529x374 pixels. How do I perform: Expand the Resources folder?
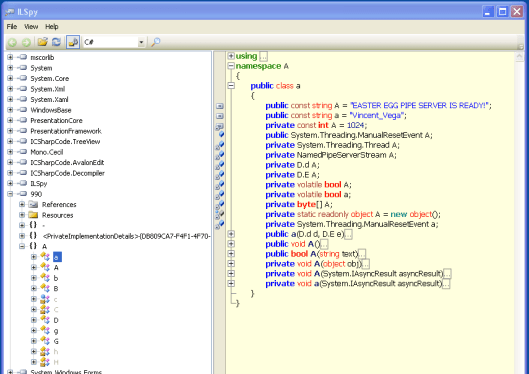[x=22, y=215]
